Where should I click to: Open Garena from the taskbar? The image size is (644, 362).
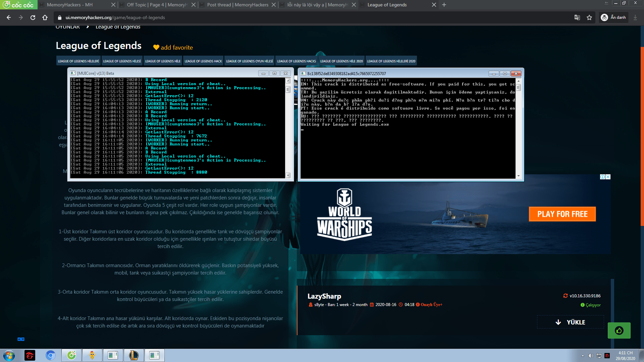click(x=30, y=355)
